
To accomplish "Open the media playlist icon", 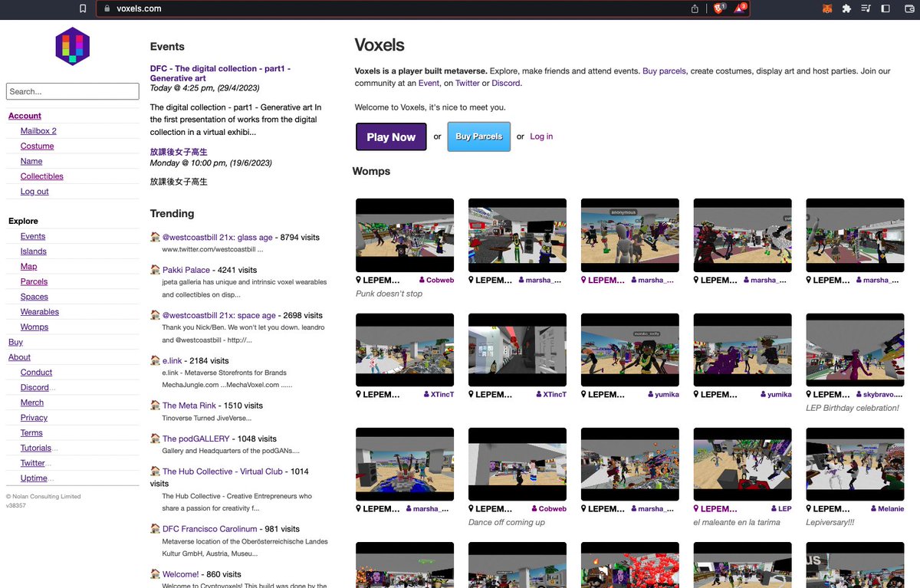I will (866, 8).
